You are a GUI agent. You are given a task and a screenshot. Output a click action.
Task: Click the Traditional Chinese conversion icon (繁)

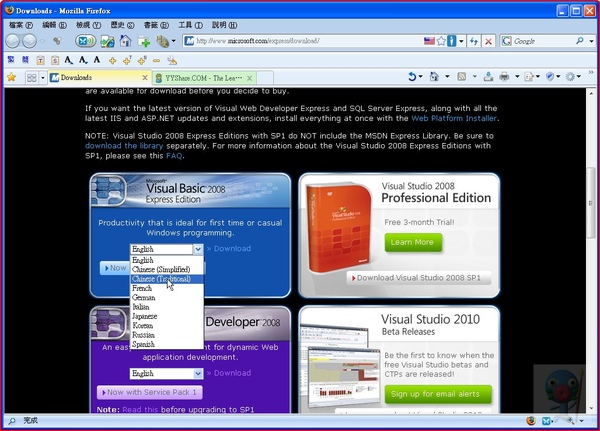tap(11, 60)
